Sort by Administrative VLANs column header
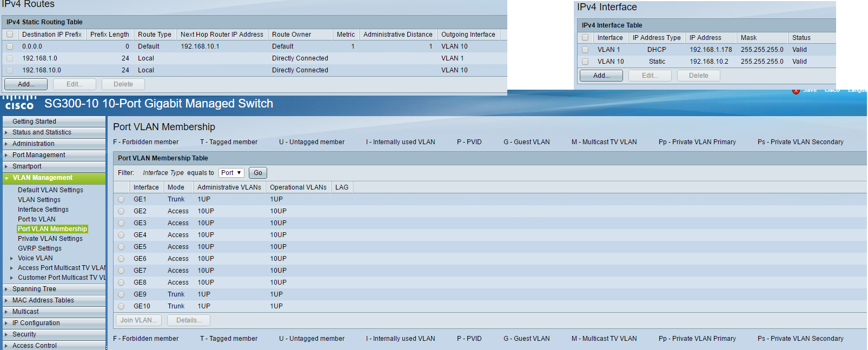Screen dimensions: 868x350 click(229, 187)
